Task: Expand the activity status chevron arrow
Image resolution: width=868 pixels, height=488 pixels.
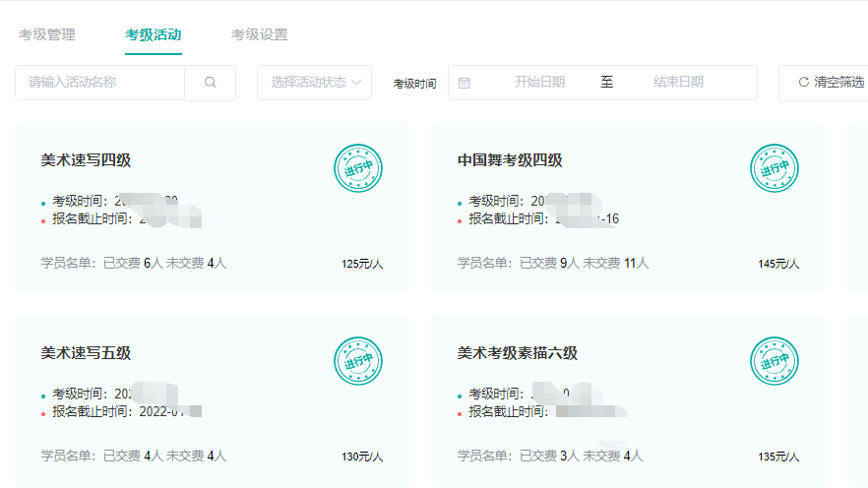Action: point(356,83)
